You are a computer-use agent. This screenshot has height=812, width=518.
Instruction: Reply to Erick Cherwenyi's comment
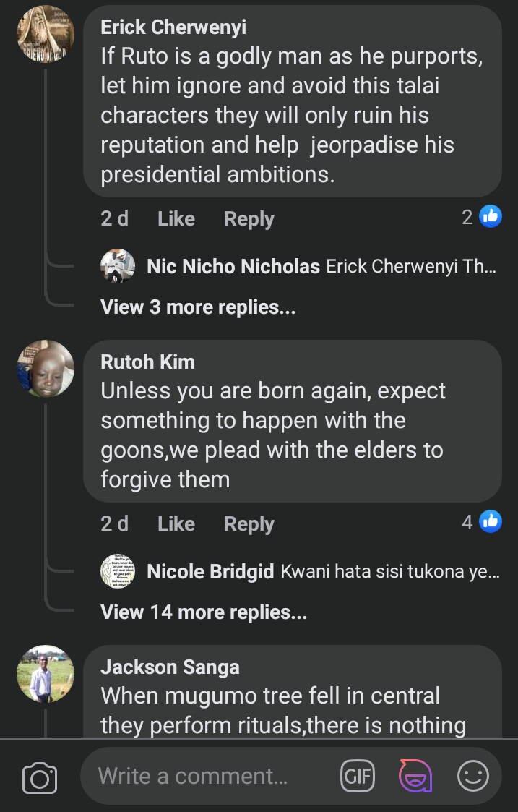pos(249,218)
